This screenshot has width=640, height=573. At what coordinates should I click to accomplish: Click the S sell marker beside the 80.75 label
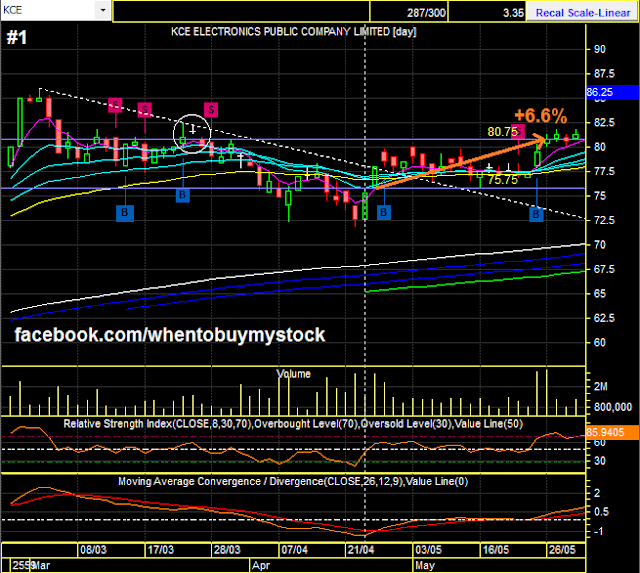click(518, 131)
